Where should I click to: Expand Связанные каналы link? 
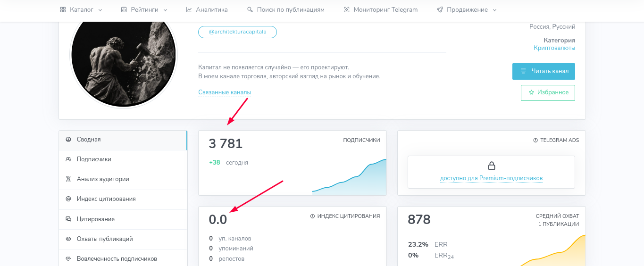(x=225, y=92)
